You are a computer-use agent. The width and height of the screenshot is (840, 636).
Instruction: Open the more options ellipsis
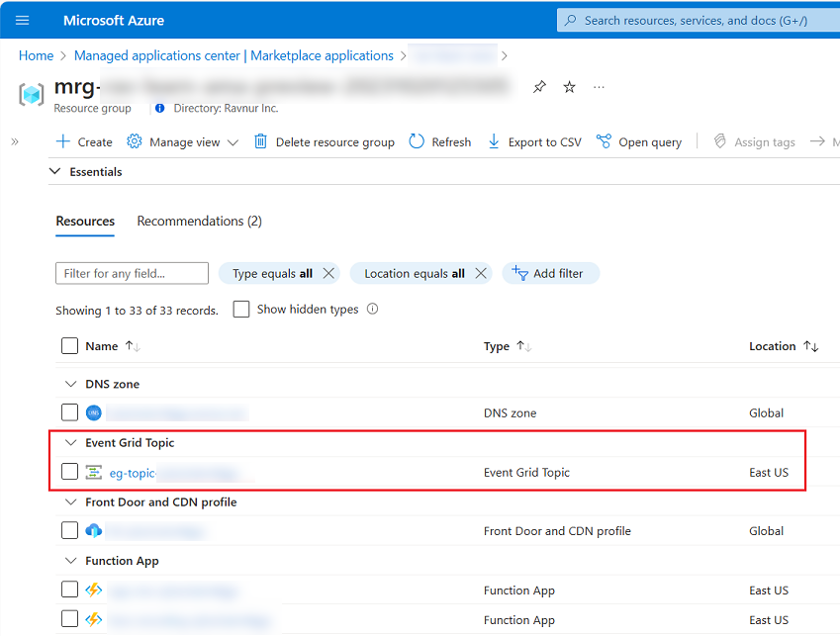[599, 87]
